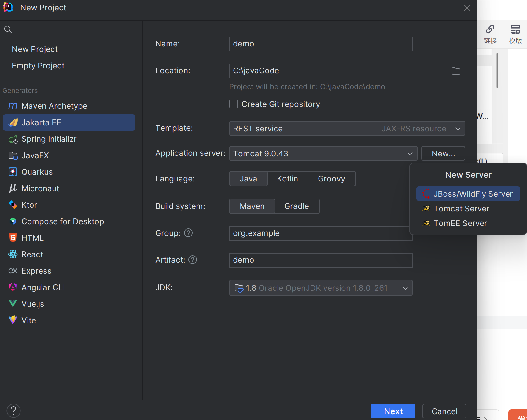Screen dimensions: 527x420
Task: Click the React atom icon
Action: tap(13, 254)
